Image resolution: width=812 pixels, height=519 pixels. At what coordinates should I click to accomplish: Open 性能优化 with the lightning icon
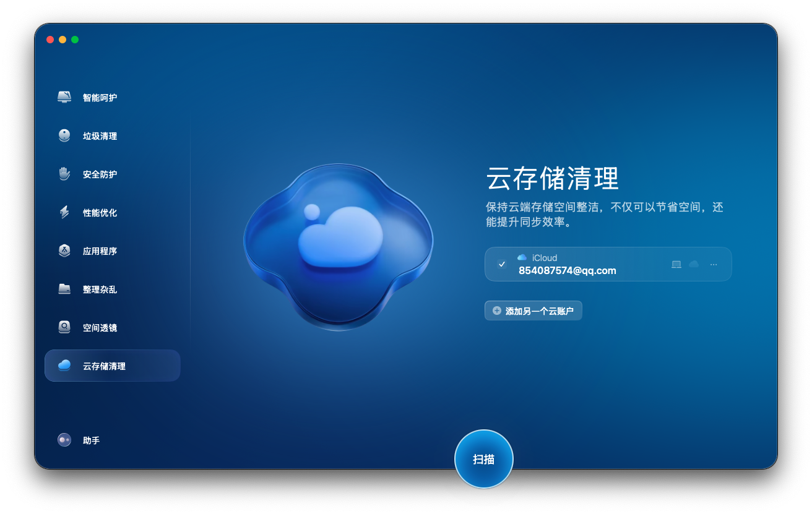click(x=99, y=213)
